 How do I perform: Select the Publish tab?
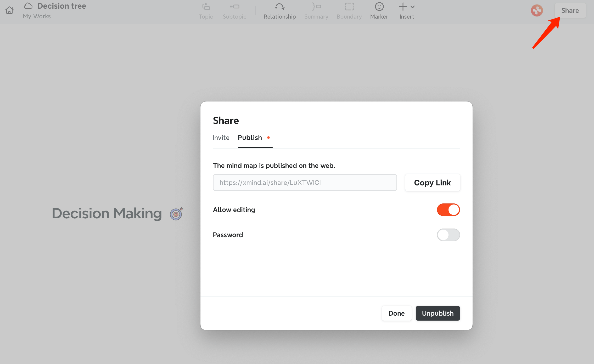(250, 138)
